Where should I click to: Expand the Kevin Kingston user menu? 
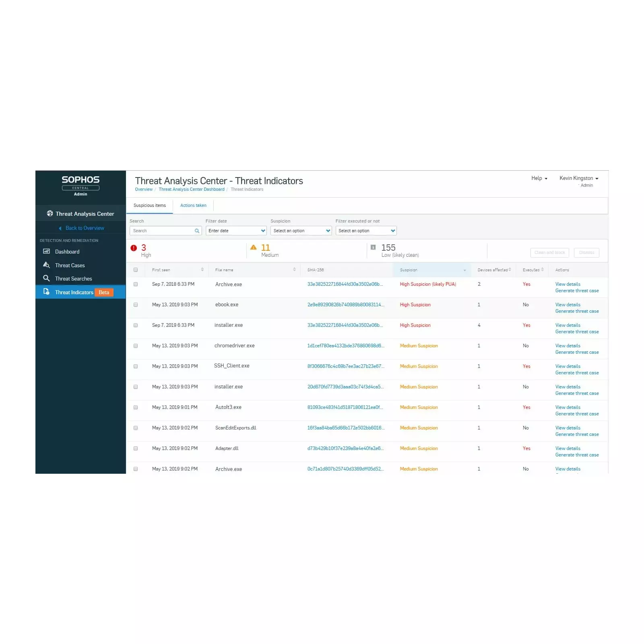pos(579,178)
